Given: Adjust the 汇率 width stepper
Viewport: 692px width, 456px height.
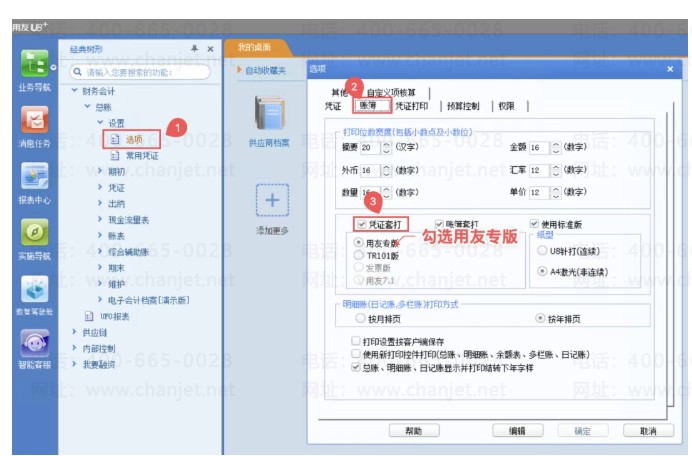Looking at the screenshot, I should pos(556,170).
